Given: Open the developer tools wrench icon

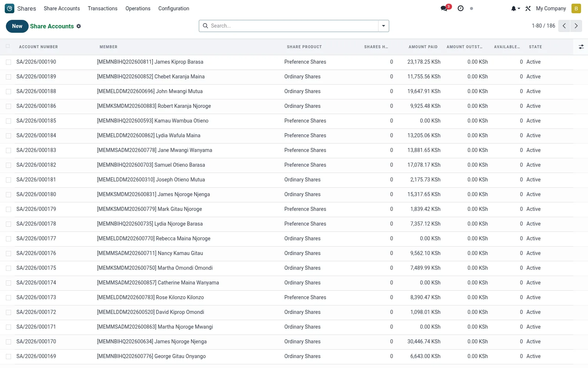Looking at the screenshot, I should [528, 8].
